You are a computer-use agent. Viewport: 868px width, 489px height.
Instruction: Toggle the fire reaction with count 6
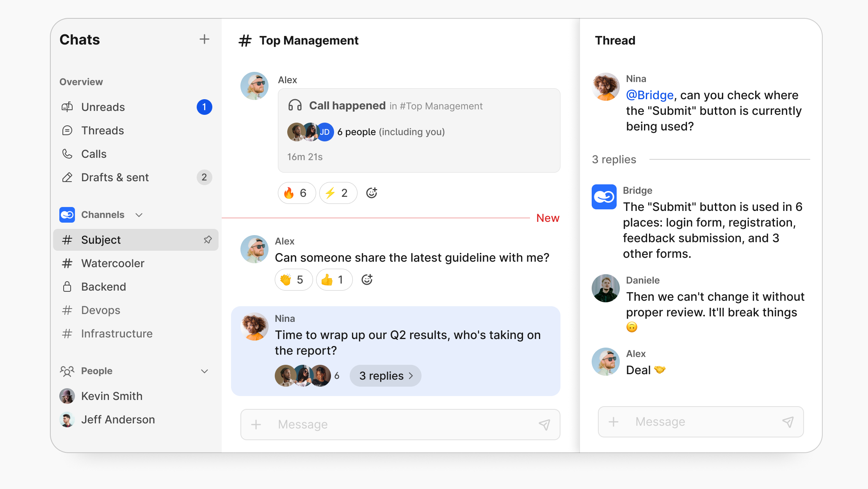[296, 193]
